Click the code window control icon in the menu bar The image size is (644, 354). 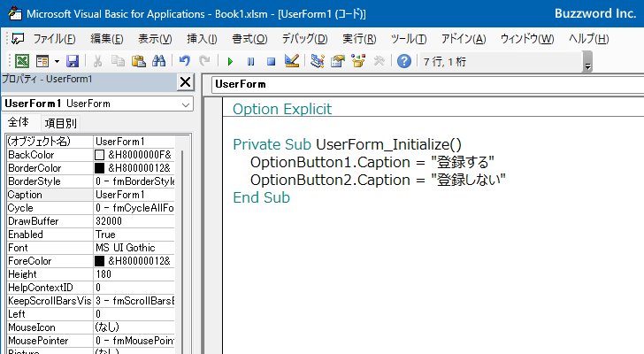pos(18,39)
